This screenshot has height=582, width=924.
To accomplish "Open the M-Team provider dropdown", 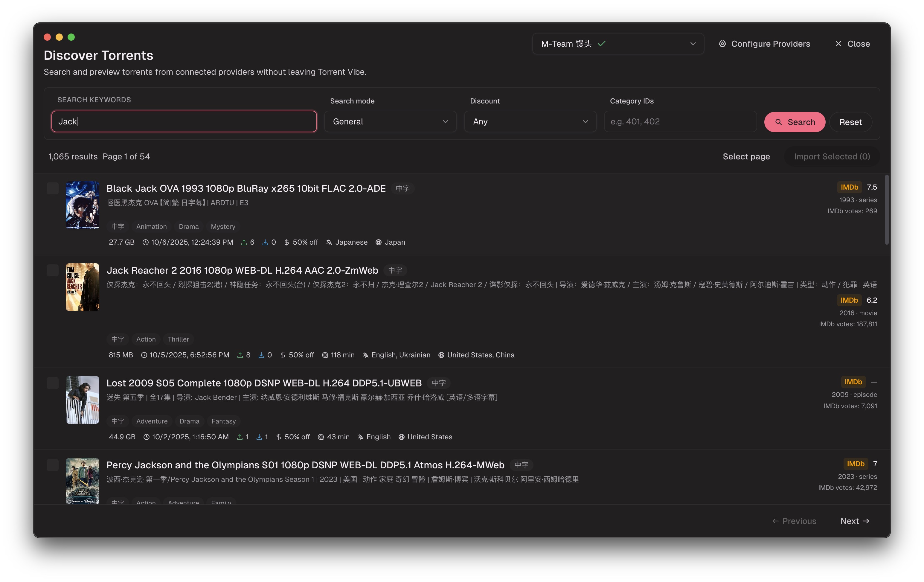I will point(618,44).
